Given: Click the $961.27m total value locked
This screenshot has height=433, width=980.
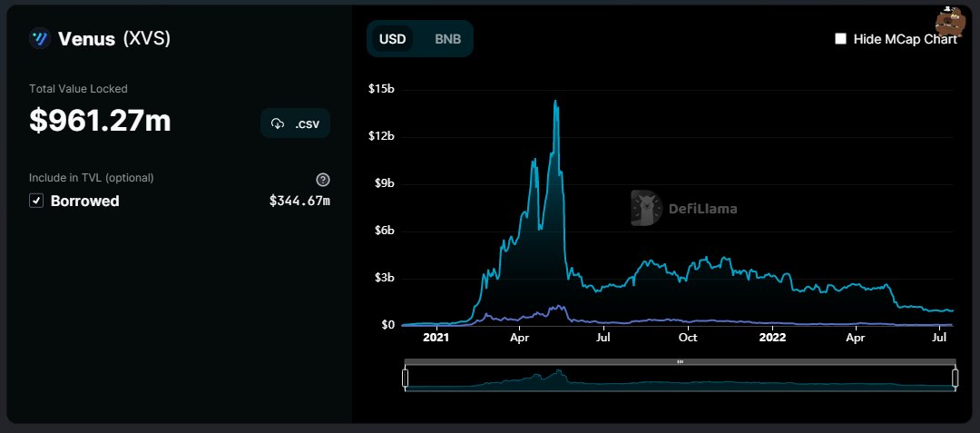Looking at the screenshot, I should (x=100, y=120).
